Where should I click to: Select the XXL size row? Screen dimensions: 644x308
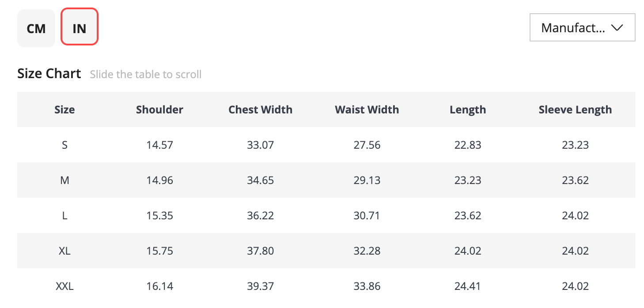click(x=326, y=286)
